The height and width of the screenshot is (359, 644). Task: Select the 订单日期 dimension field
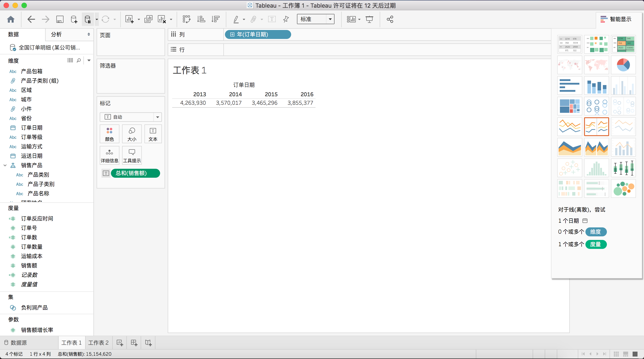32,128
